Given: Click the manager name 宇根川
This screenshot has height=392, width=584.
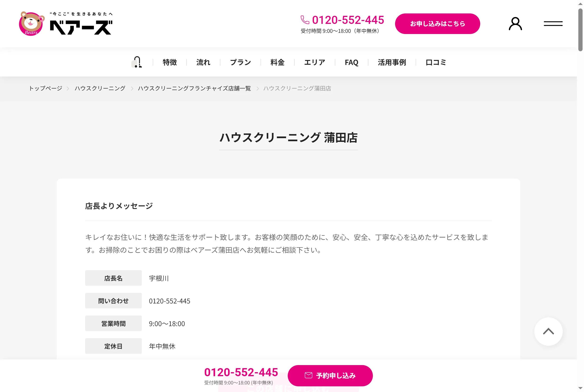Looking at the screenshot, I should click(159, 278).
